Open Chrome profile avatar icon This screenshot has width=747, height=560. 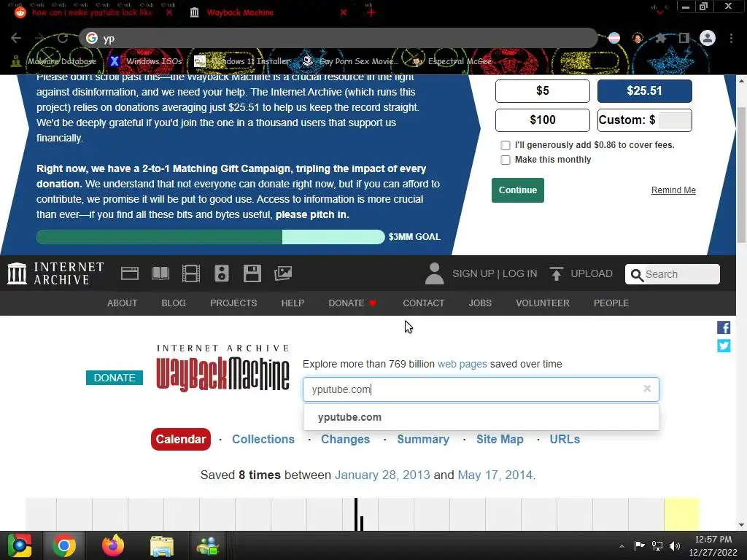pyautogui.click(x=708, y=38)
